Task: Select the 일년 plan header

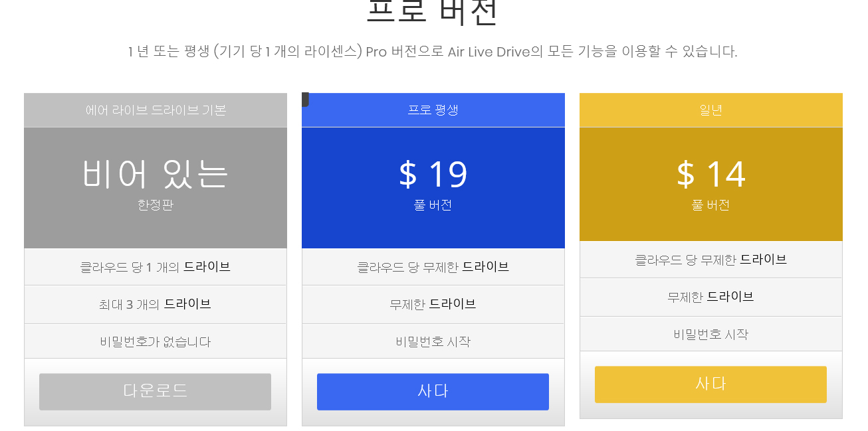Action: (x=710, y=110)
